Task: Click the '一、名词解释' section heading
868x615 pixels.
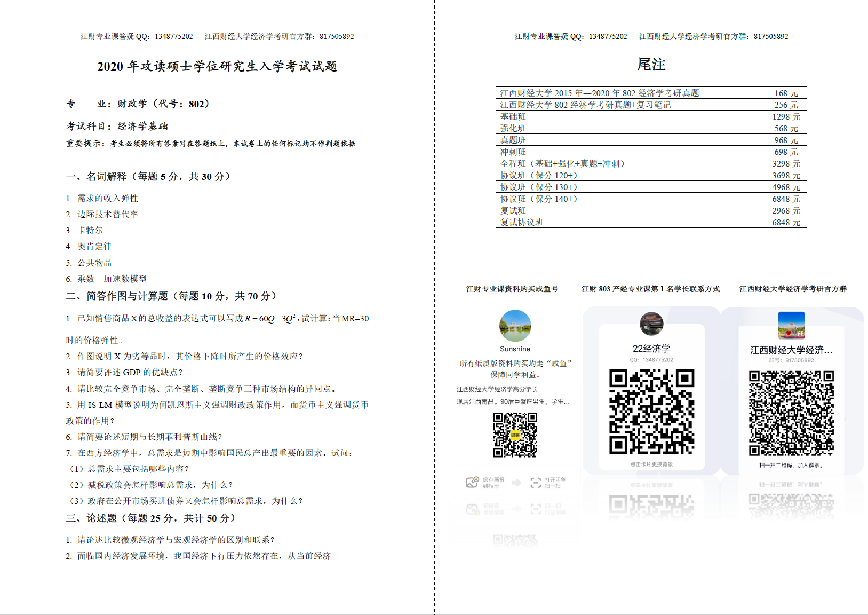Action: (x=148, y=176)
